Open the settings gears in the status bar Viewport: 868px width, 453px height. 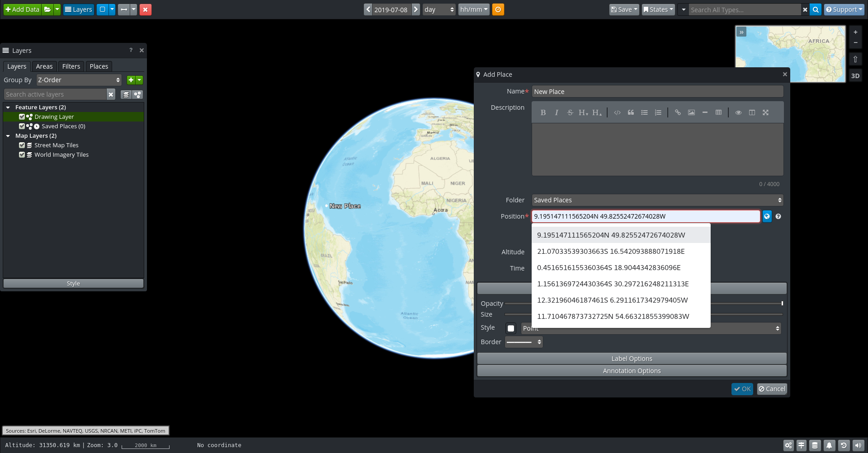tap(788, 445)
